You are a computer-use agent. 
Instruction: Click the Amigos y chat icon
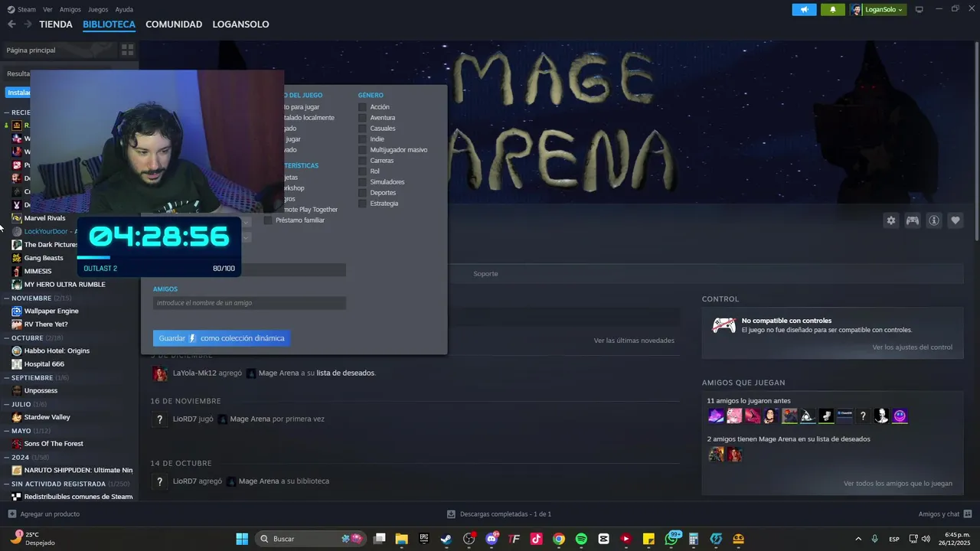(968, 514)
